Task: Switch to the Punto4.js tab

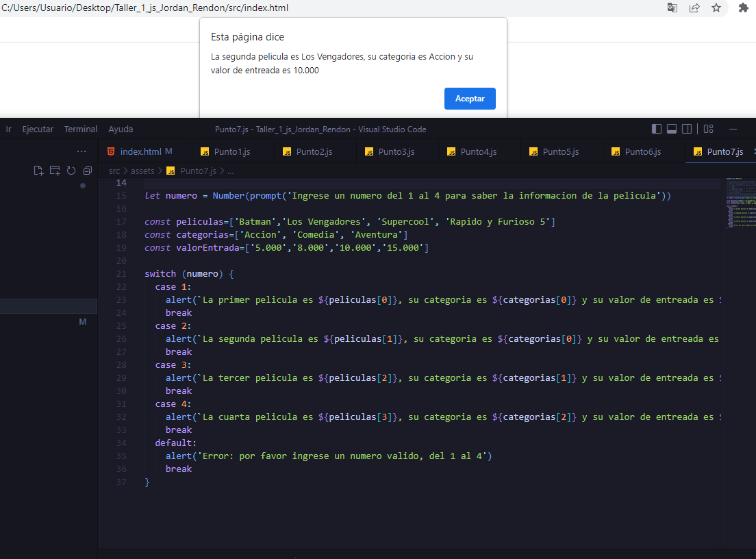Action: [479, 151]
